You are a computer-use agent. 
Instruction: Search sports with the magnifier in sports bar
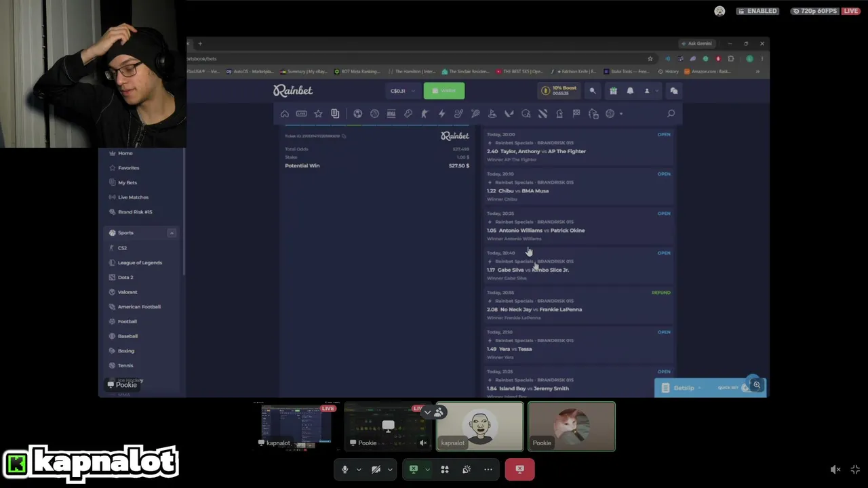[x=671, y=114]
